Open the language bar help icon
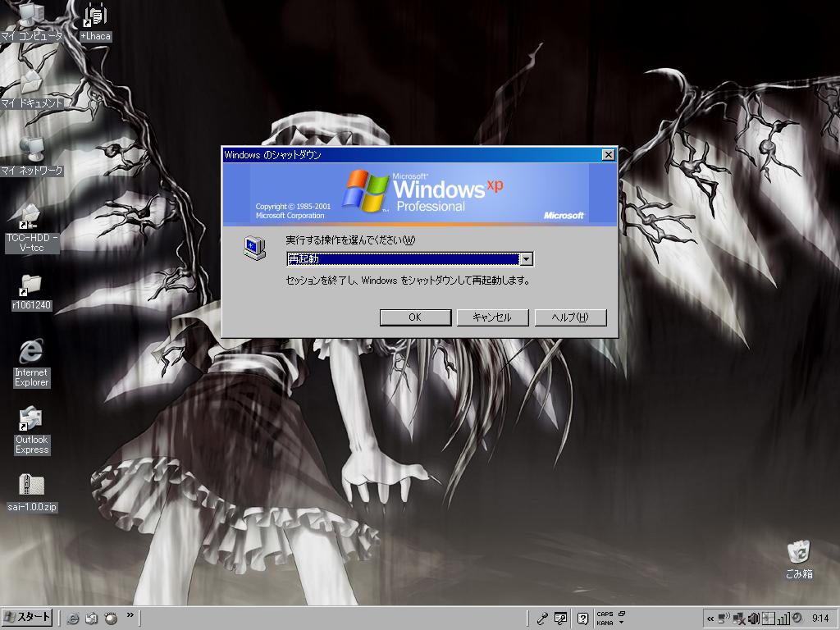Image resolution: width=840 pixels, height=630 pixels. pyautogui.click(x=583, y=619)
